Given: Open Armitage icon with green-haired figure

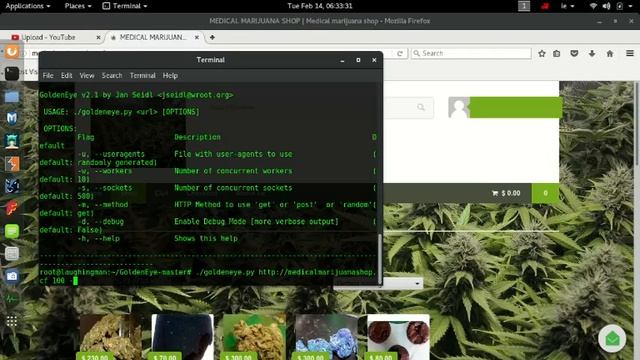Looking at the screenshot, I should (12, 141).
